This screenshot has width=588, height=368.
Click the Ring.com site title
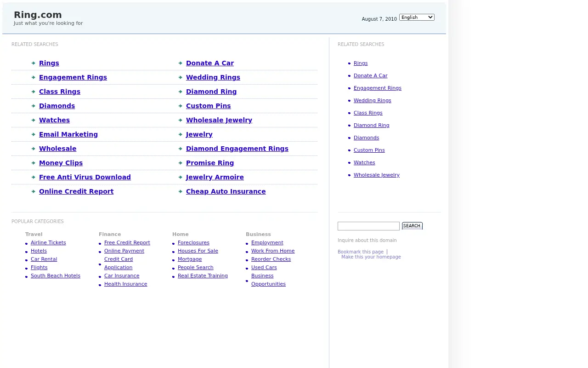(x=38, y=15)
